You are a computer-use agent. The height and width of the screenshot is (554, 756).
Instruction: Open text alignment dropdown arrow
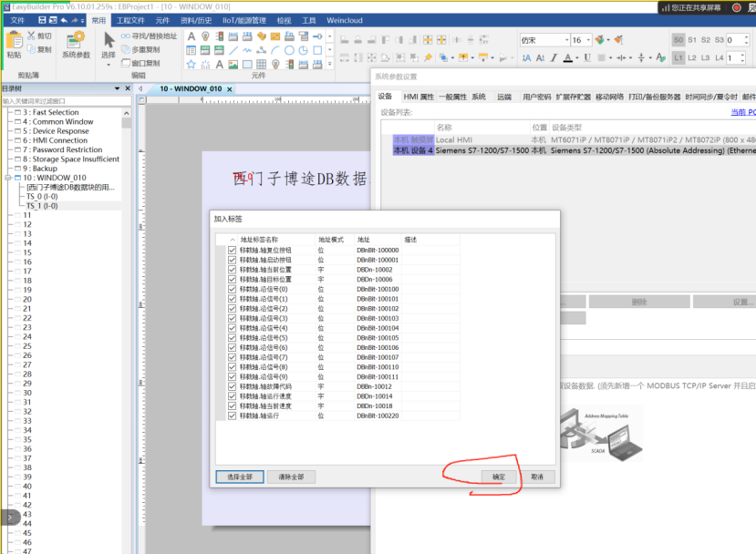click(610, 58)
